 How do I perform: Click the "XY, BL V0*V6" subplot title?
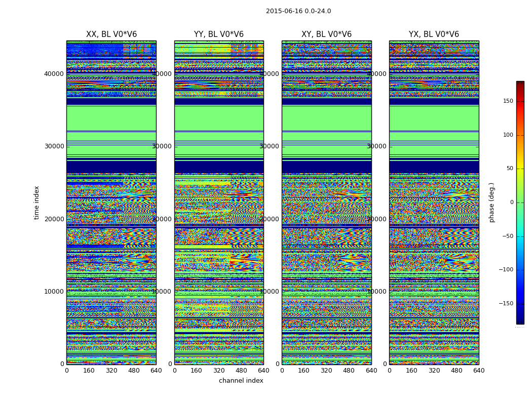point(326,34)
